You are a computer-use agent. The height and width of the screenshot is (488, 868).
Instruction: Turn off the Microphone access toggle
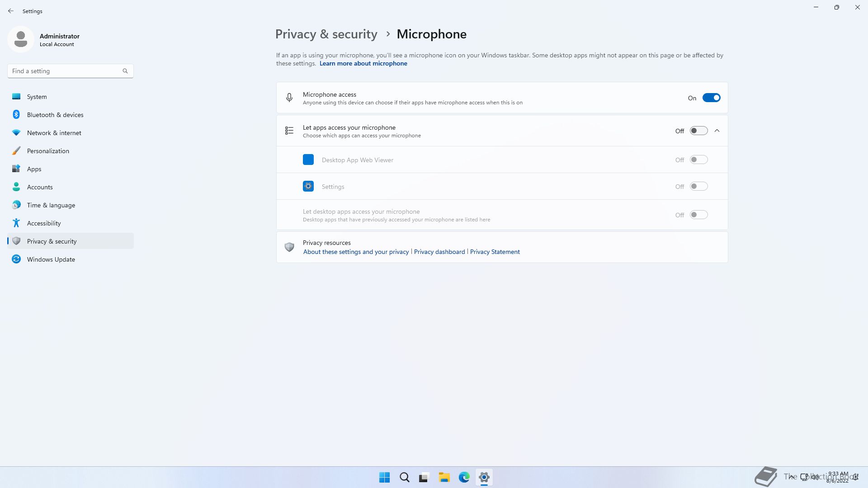pos(711,98)
